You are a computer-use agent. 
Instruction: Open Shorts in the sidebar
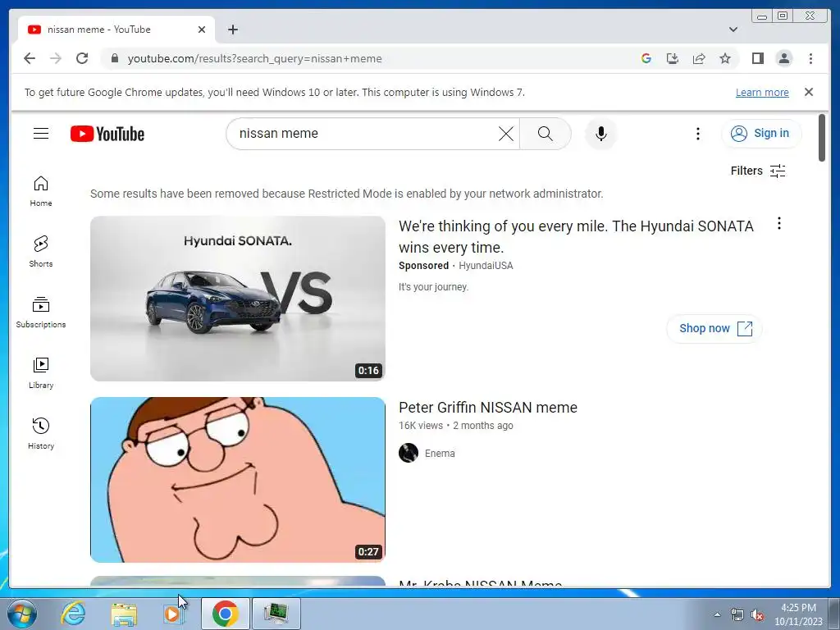(41, 252)
